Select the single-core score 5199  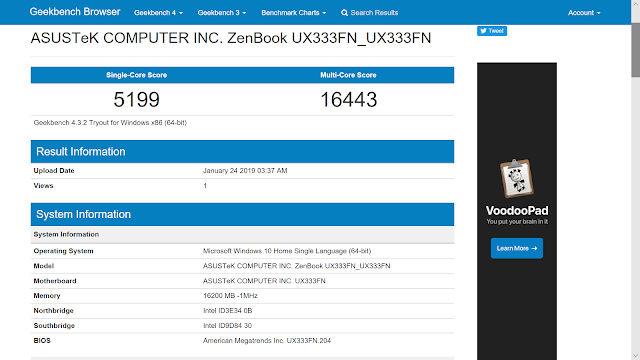click(136, 100)
